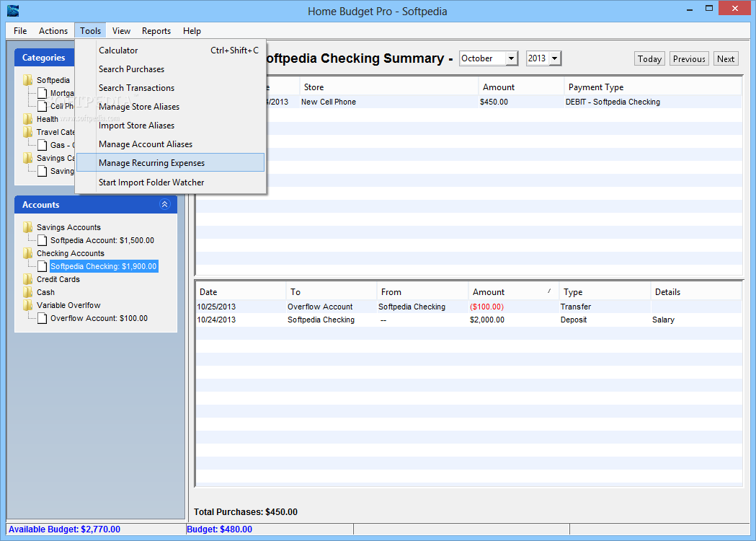The image size is (756, 541).
Task: Open the View menu
Action: [x=121, y=31]
